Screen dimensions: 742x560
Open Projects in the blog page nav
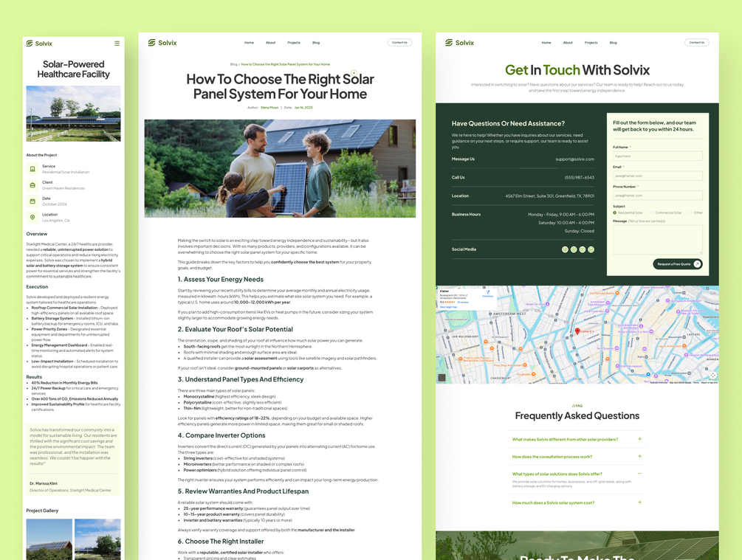(294, 43)
